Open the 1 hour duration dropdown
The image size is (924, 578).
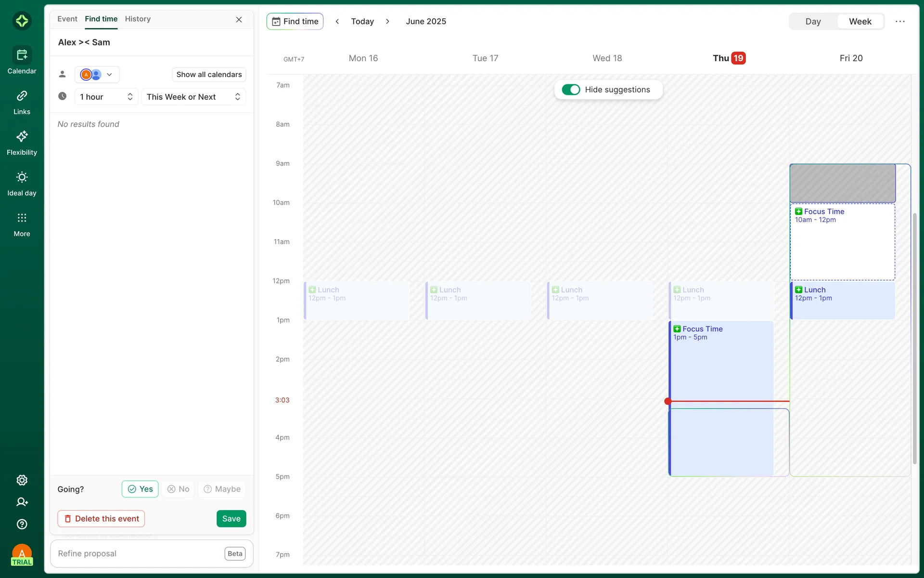pyautogui.click(x=106, y=97)
